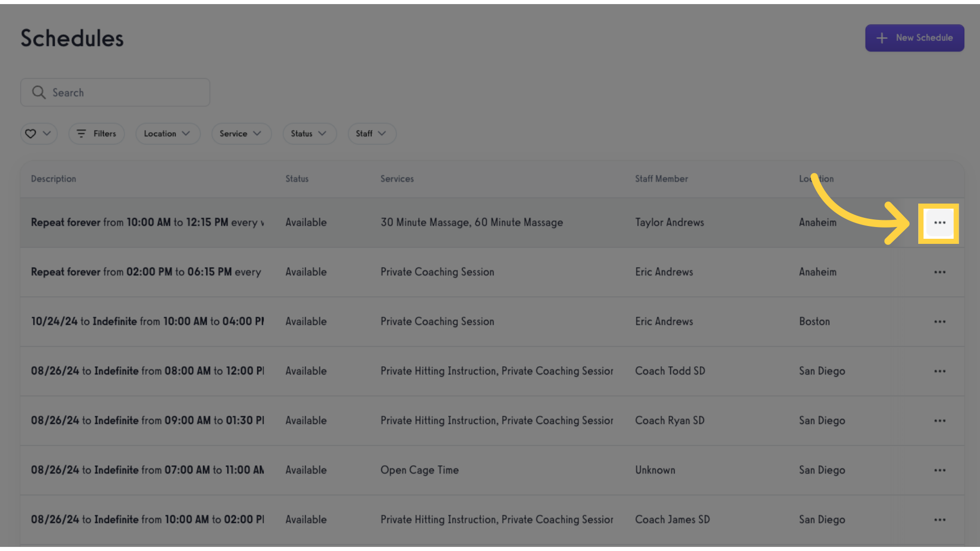Click the Staff Member column header
Viewport: 980px width, 551px height.
tap(661, 179)
